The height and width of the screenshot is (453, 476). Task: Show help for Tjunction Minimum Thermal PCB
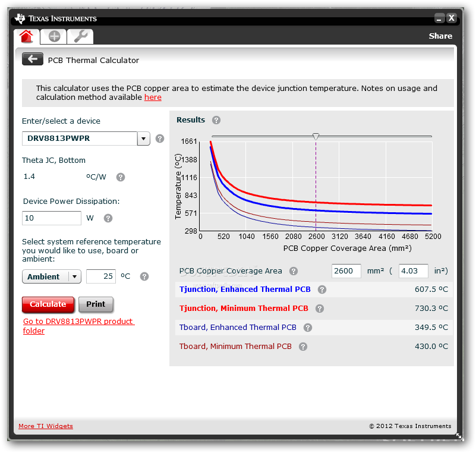point(319,309)
